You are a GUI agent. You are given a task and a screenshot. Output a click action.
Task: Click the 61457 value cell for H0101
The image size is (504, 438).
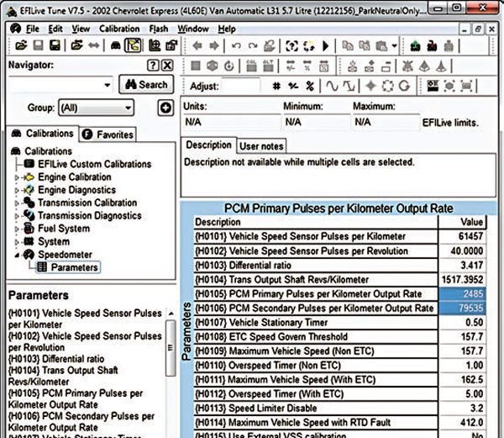[463, 236]
